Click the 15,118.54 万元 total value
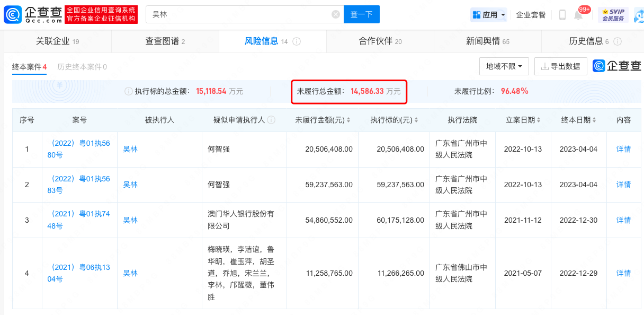Image resolution: width=644 pixels, height=315 pixels. click(220, 91)
